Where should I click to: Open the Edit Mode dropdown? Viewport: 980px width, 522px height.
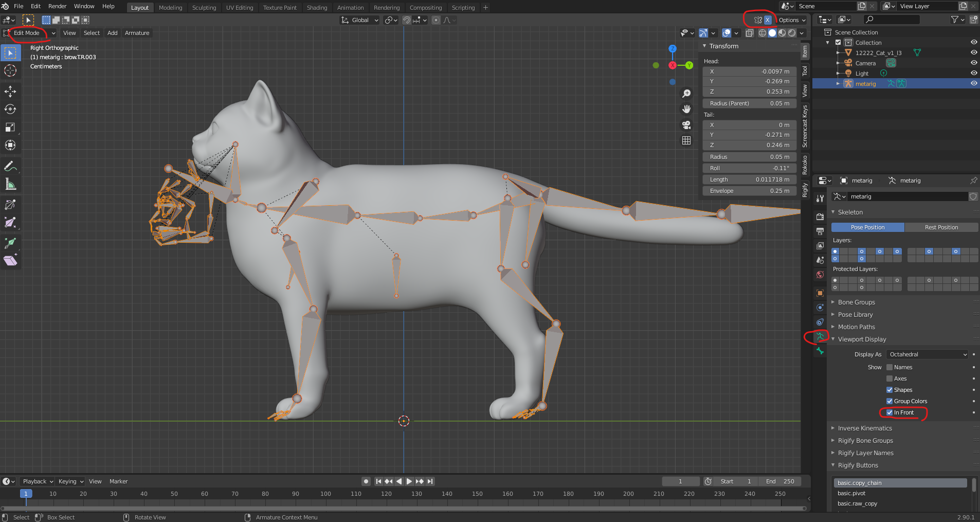pyautogui.click(x=29, y=33)
